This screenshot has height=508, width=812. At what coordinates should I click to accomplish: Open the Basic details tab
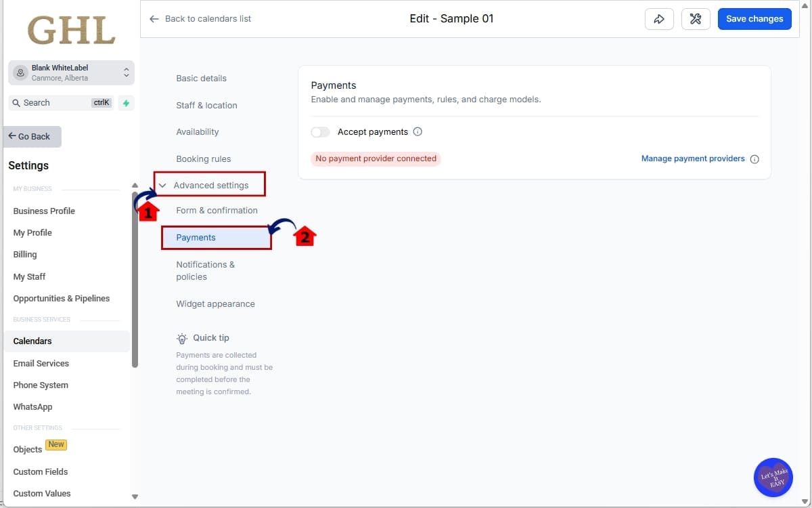tap(201, 79)
